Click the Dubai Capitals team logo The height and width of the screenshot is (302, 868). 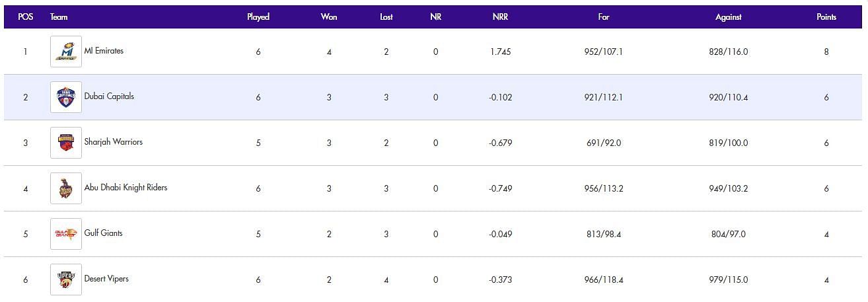click(x=66, y=97)
